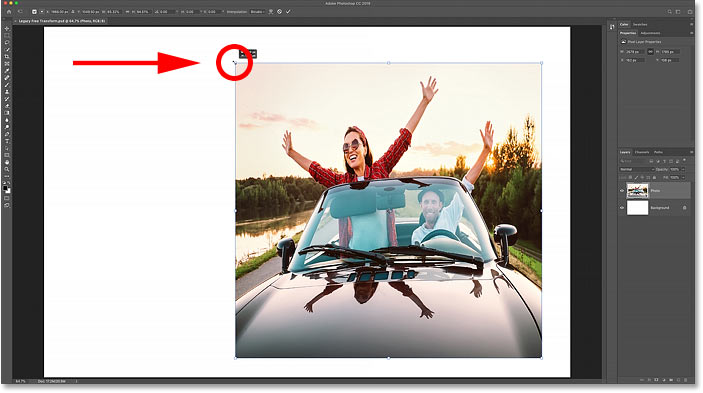Select the Rectangle shape tool

click(7, 155)
